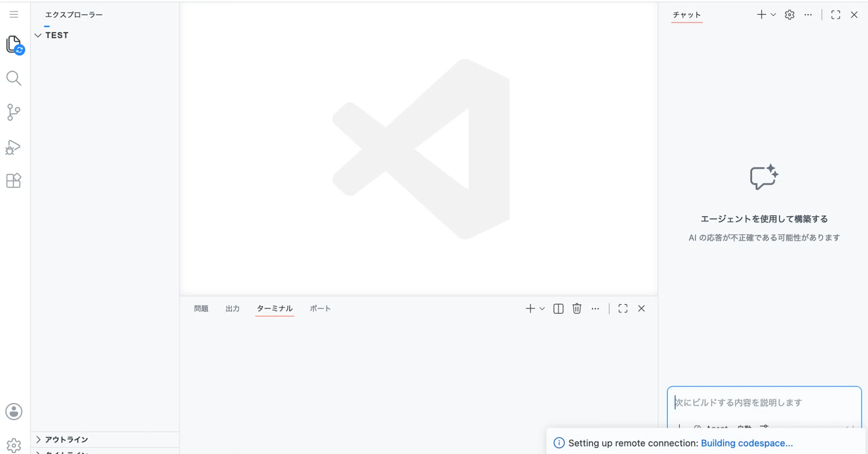The height and width of the screenshot is (454, 868).
Task: Maximize the terminal panel size
Action: pyautogui.click(x=623, y=308)
